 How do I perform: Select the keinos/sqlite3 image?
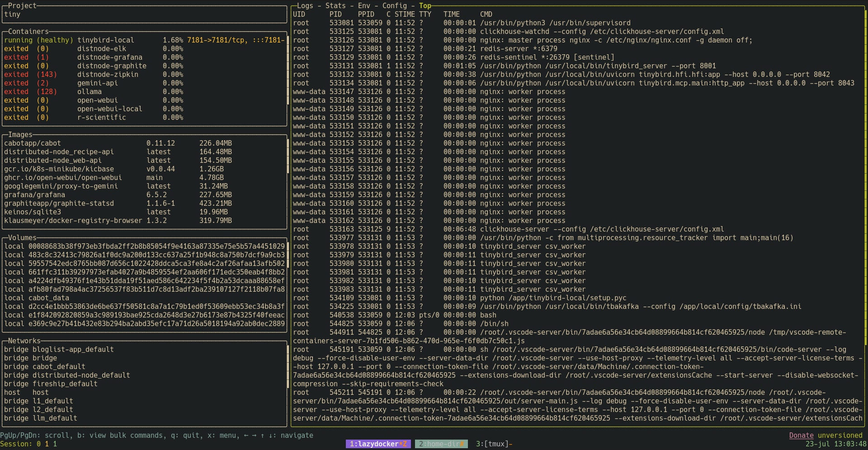(33, 212)
